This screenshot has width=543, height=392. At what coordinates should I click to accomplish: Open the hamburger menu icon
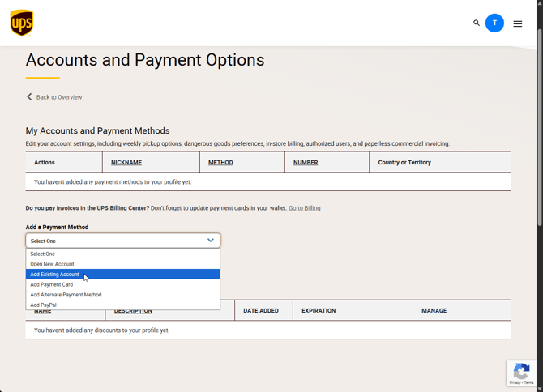tap(518, 23)
